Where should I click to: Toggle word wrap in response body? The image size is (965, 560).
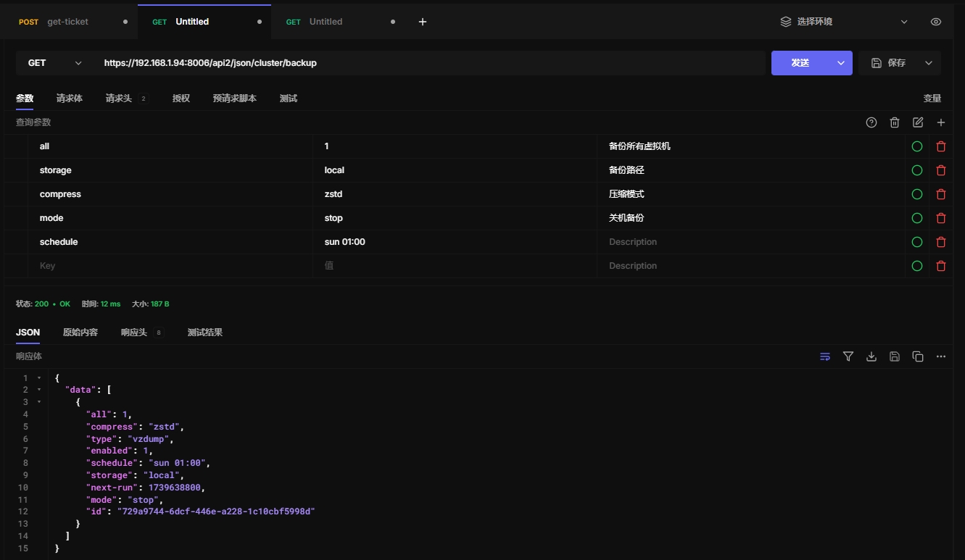[x=825, y=356]
